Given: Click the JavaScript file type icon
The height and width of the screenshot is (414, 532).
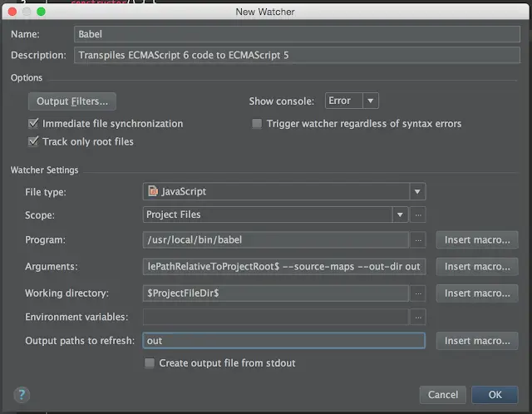Looking at the screenshot, I should pos(153,191).
